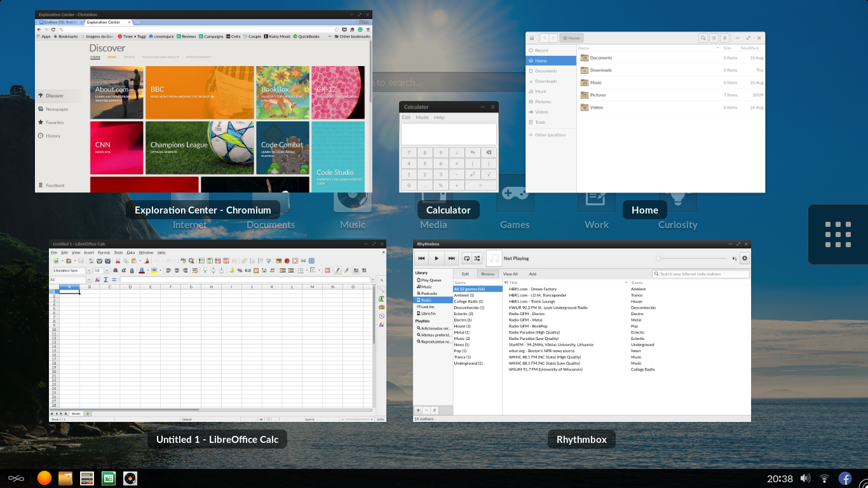The height and width of the screenshot is (488, 868).
Task: Click the Insert Chart icon in Calc
Action: [x=287, y=261]
